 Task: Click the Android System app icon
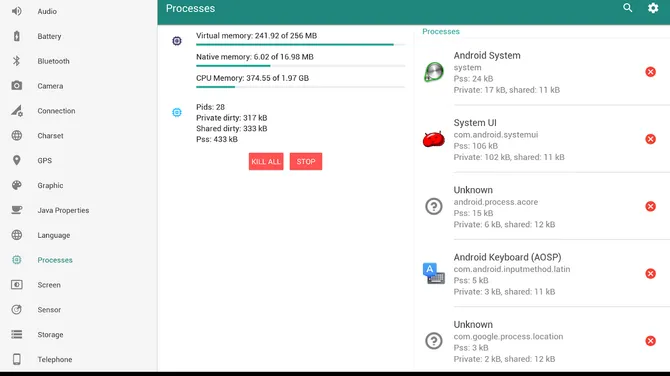point(434,72)
